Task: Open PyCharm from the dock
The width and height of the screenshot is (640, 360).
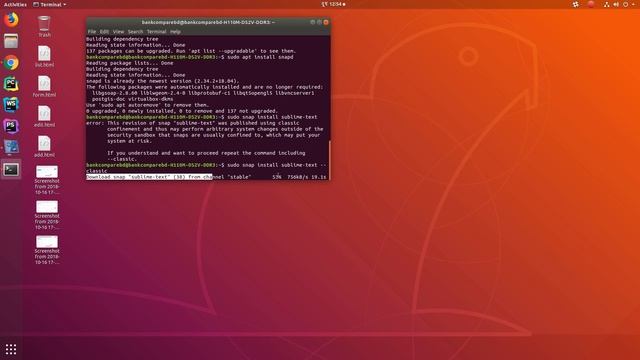Action: pos(11,84)
